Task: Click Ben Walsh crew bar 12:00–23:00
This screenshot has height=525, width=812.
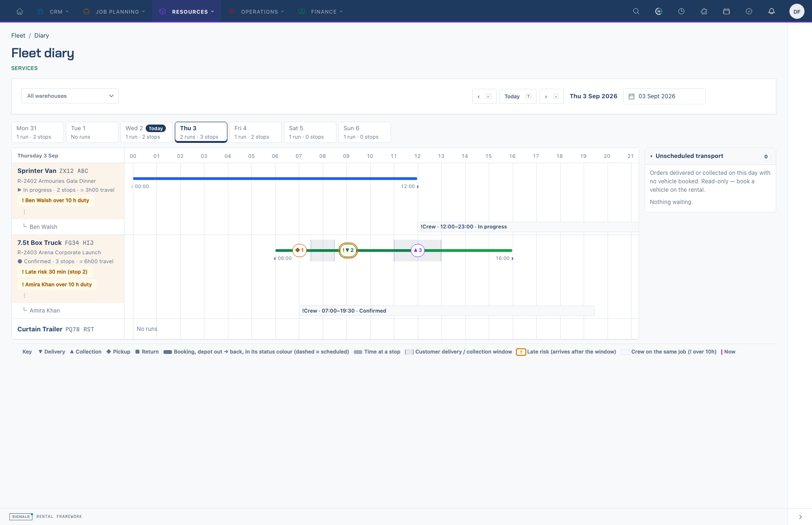Action: pos(528,227)
